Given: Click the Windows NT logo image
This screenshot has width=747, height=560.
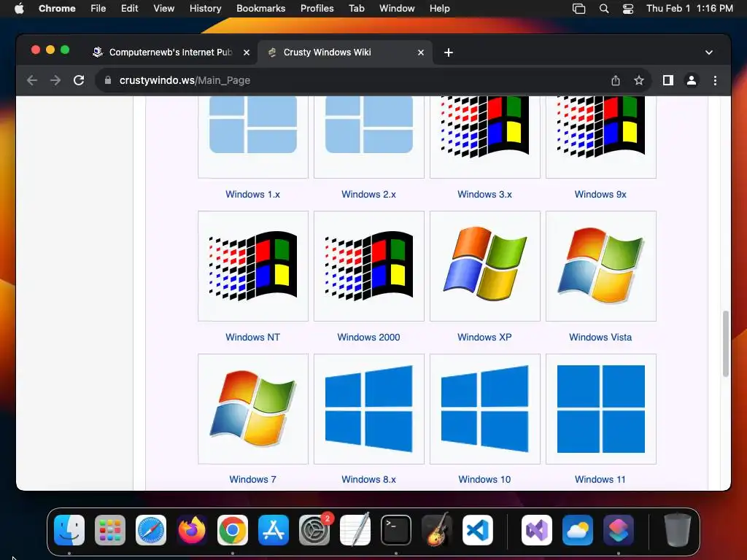Looking at the screenshot, I should pyautogui.click(x=253, y=266).
